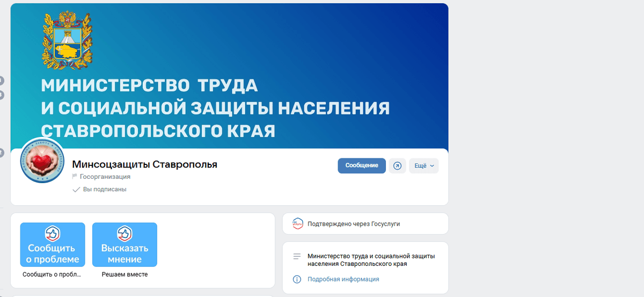
Task: Click the description lines icon
Action: pos(297,257)
